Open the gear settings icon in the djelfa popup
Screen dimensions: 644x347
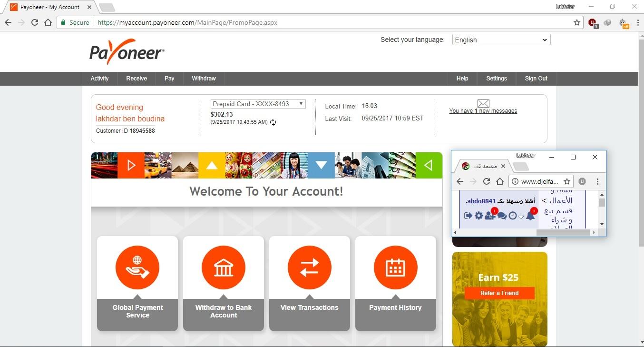coord(478,216)
